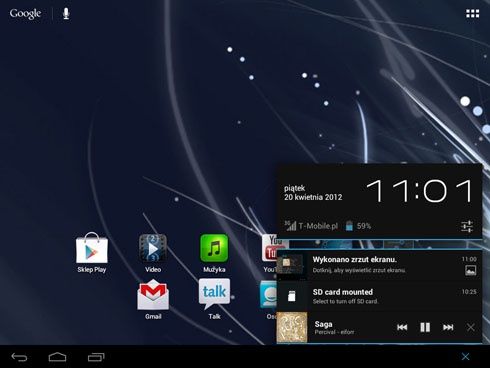Open the 'SD card mounted' notification
Viewport: 490px width, 368px height.
tap(380, 296)
